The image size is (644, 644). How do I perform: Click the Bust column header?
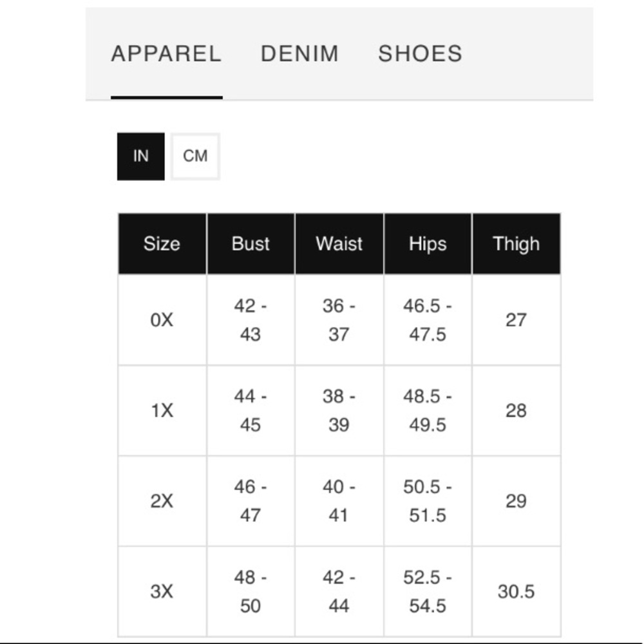click(x=251, y=243)
